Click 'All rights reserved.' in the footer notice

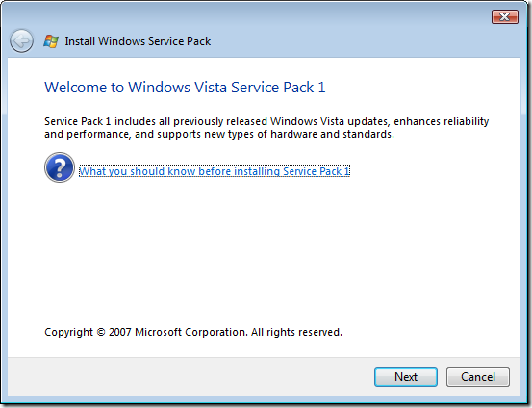click(296, 332)
